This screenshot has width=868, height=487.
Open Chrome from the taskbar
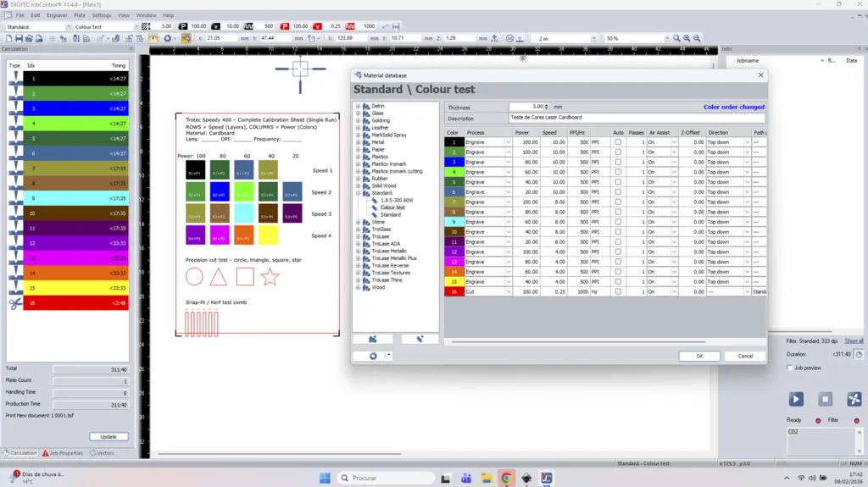pyautogui.click(x=506, y=479)
